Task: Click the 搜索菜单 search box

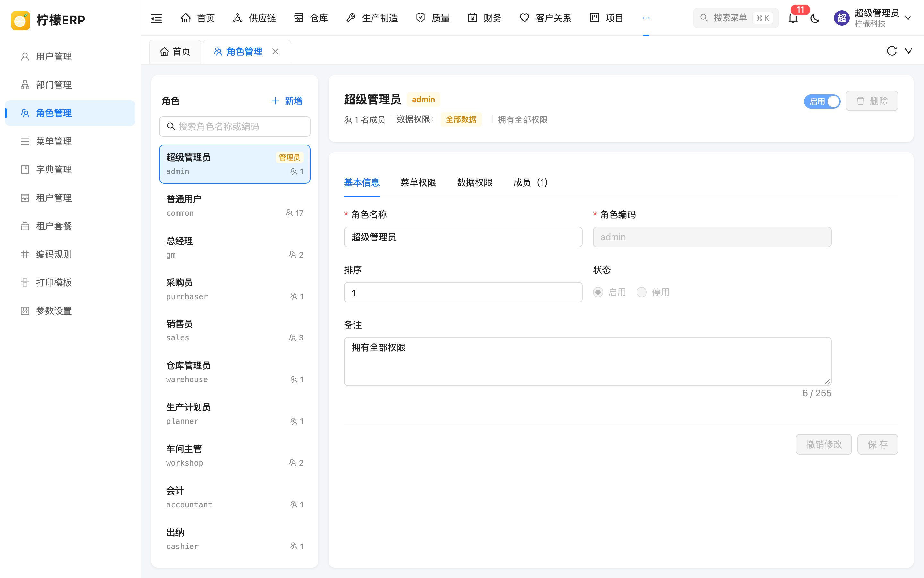Action: click(x=735, y=18)
